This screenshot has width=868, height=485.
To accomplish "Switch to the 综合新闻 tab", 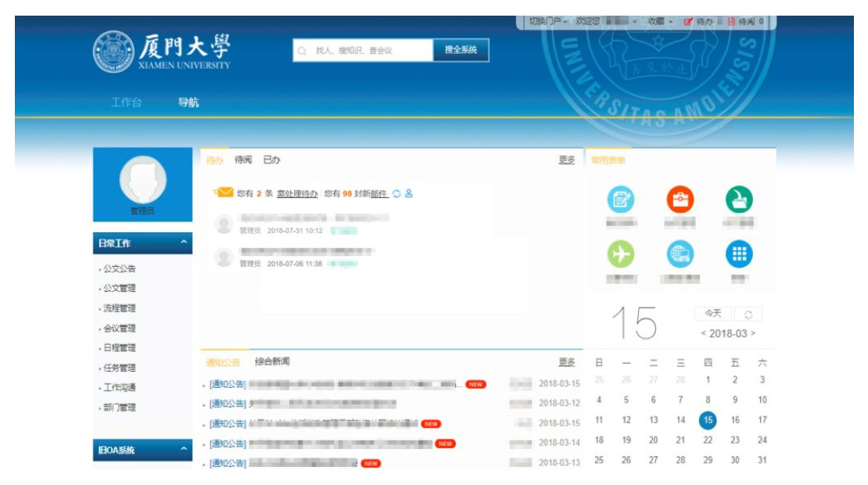I will pos(272,361).
